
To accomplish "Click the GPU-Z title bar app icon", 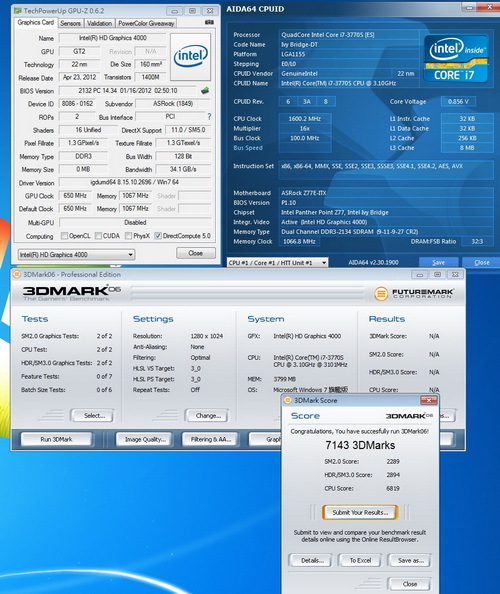I will click(17, 11).
